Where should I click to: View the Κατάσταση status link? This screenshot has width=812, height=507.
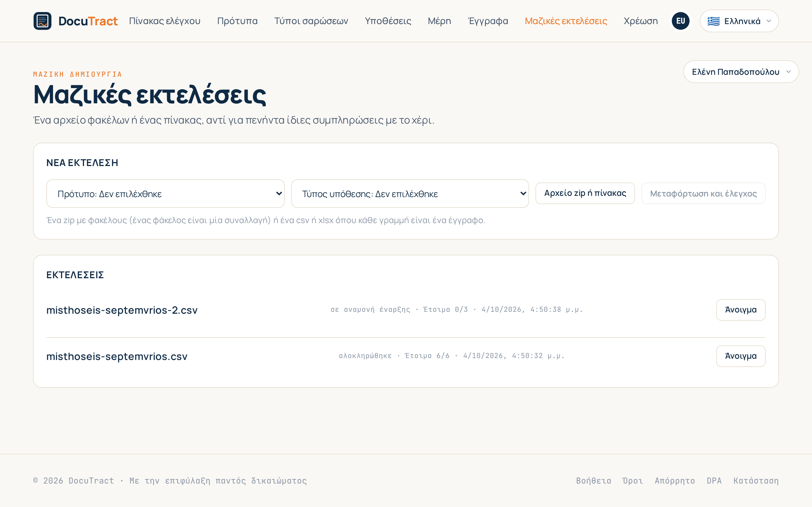coord(756,480)
